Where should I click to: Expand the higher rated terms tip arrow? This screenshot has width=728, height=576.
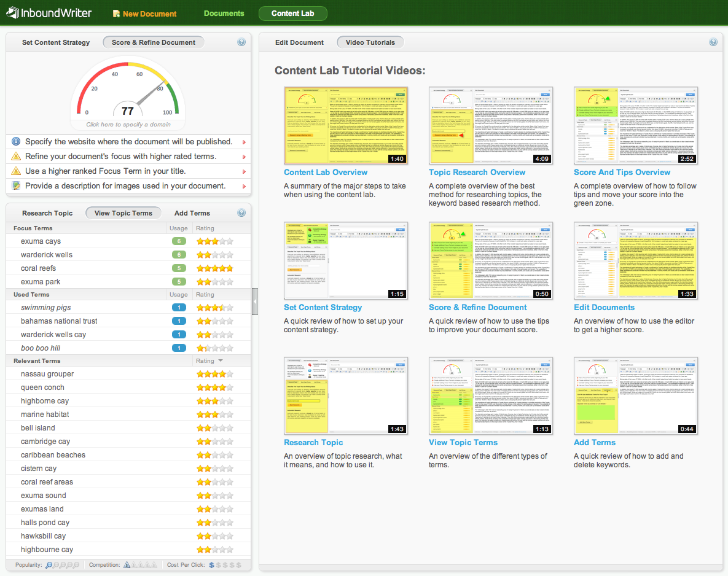click(x=244, y=157)
